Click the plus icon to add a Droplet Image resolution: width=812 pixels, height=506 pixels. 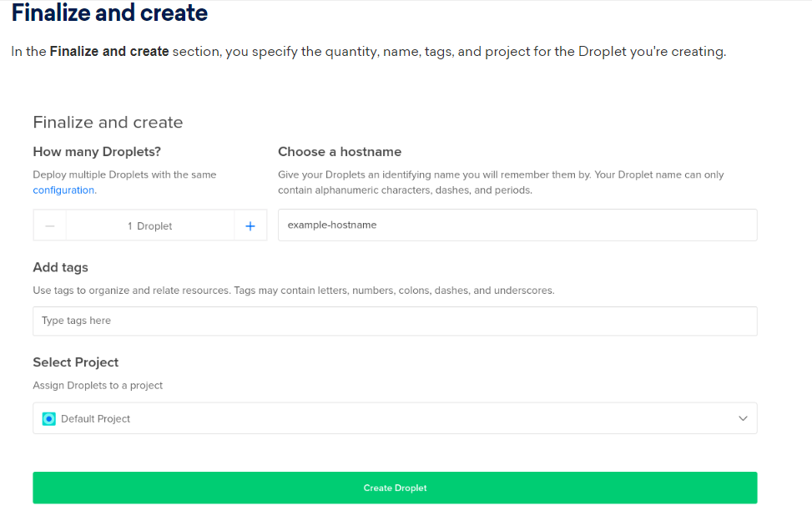click(x=250, y=225)
